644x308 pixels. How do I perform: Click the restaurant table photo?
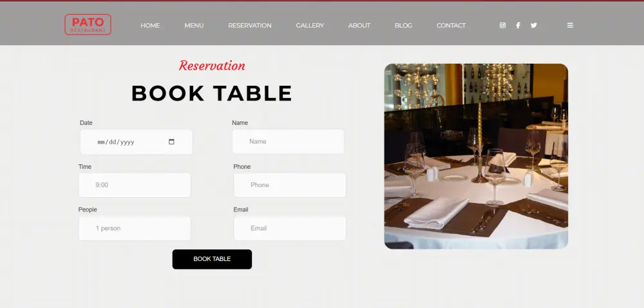tap(476, 156)
